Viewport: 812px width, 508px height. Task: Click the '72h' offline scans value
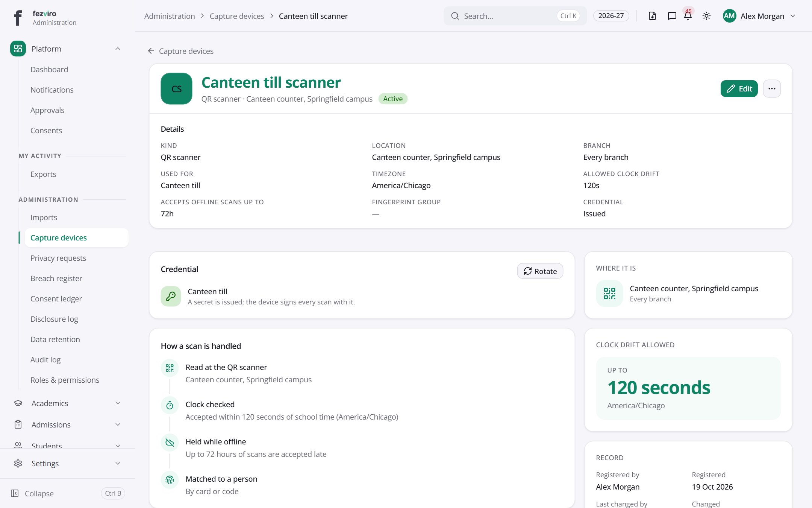[x=167, y=214]
